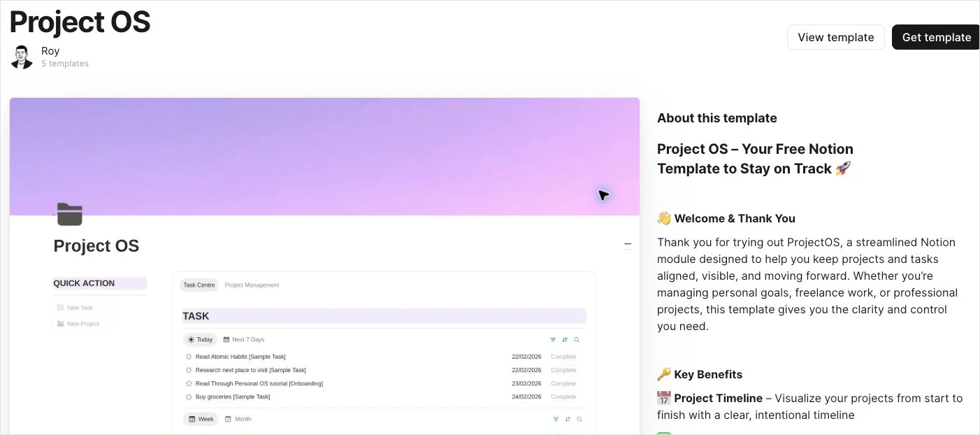
Task: Mark Personal OS tutorial task Complete
Action: click(x=563, y=383)
